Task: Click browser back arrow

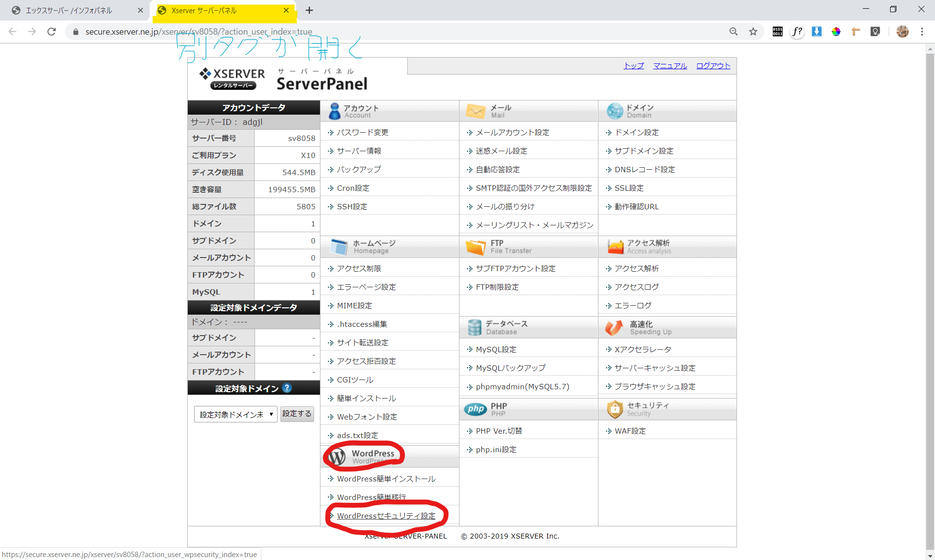Action: pyautogui.click(x=13, y=32)
